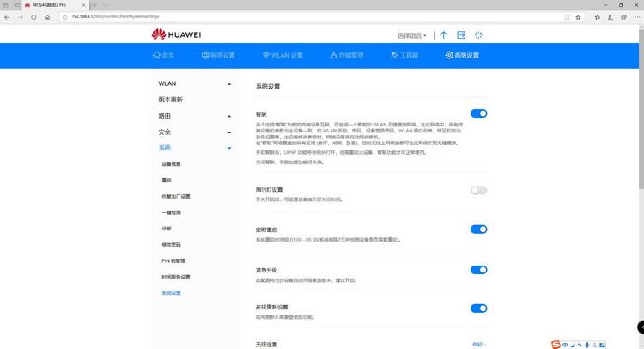The image size is (644, 349).
Task: Go to WLAN 设置 navigation tab
Action: tap(283, 55)
